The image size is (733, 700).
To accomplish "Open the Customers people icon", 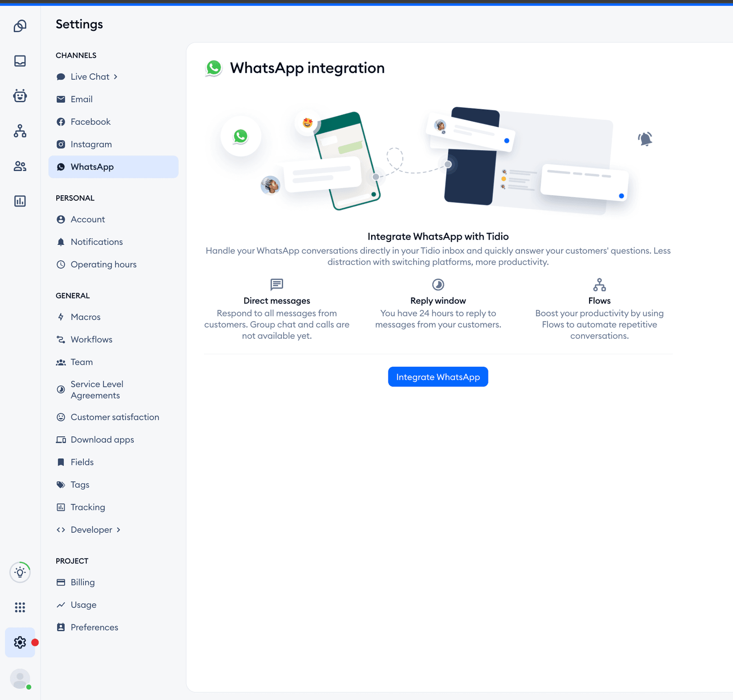I will (x=20, y=166).
